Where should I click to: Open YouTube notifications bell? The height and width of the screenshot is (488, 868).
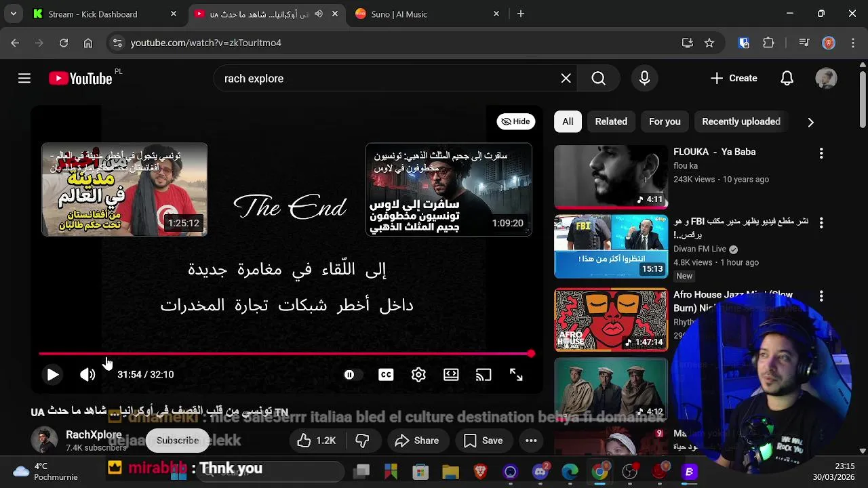tap(787, 79)
